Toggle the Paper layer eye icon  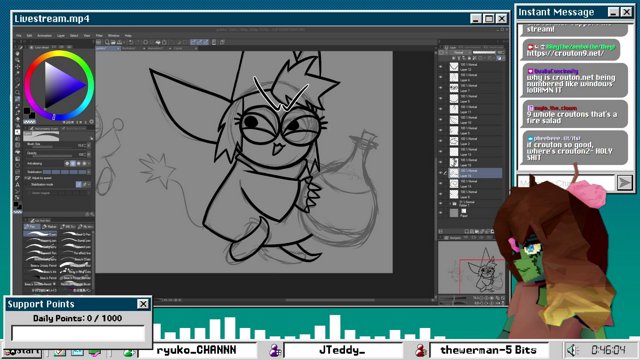pyautogui.click(x=441, y=213)
